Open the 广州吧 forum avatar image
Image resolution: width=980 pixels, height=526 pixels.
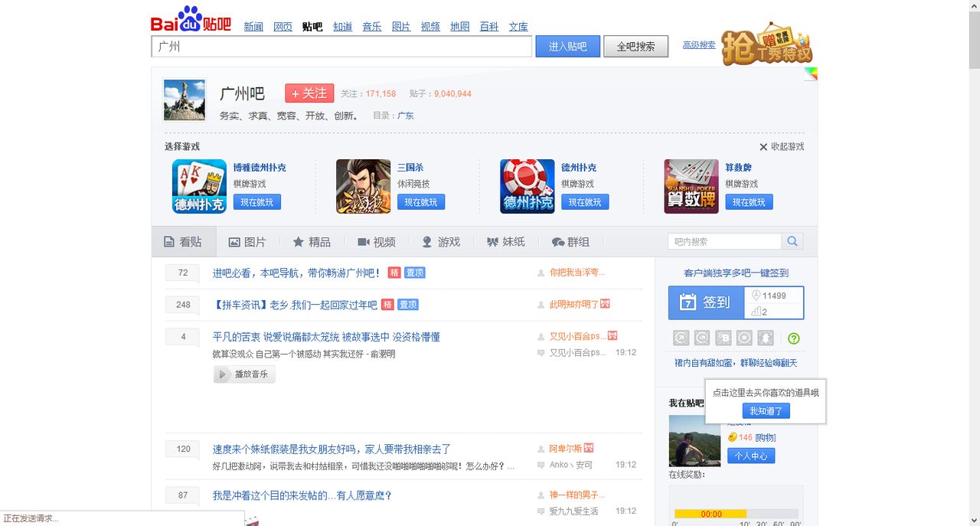(185, 100)
